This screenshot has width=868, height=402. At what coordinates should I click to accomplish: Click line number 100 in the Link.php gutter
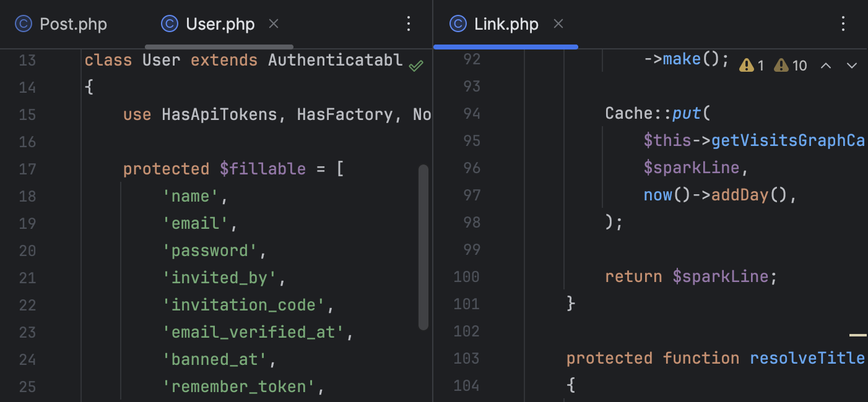coord(466,276)
